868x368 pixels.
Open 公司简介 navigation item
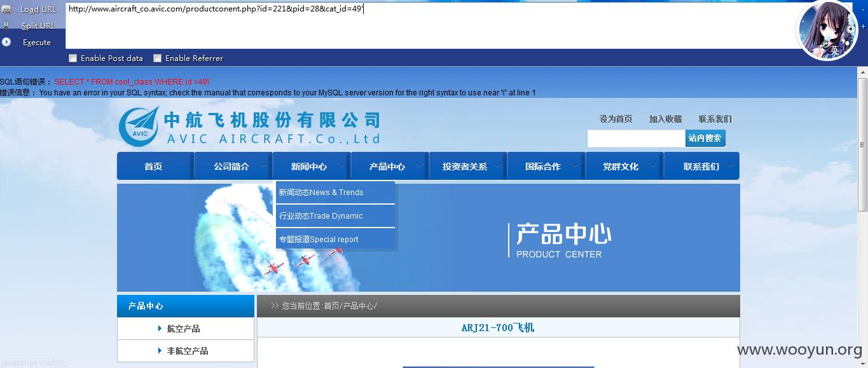tap(231, 167)
